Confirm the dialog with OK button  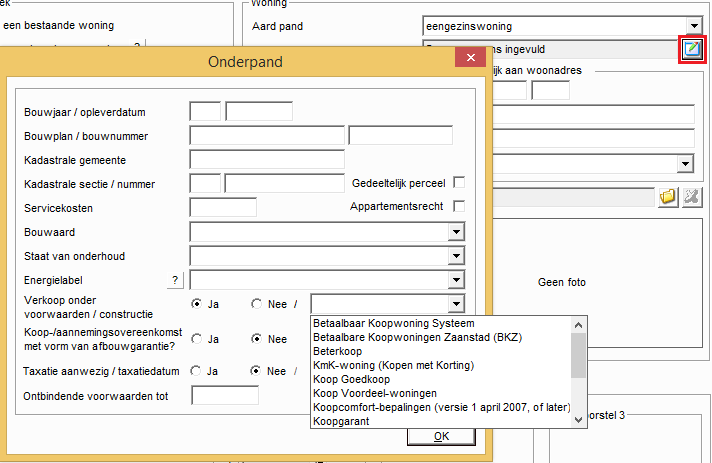click(441, 437)
